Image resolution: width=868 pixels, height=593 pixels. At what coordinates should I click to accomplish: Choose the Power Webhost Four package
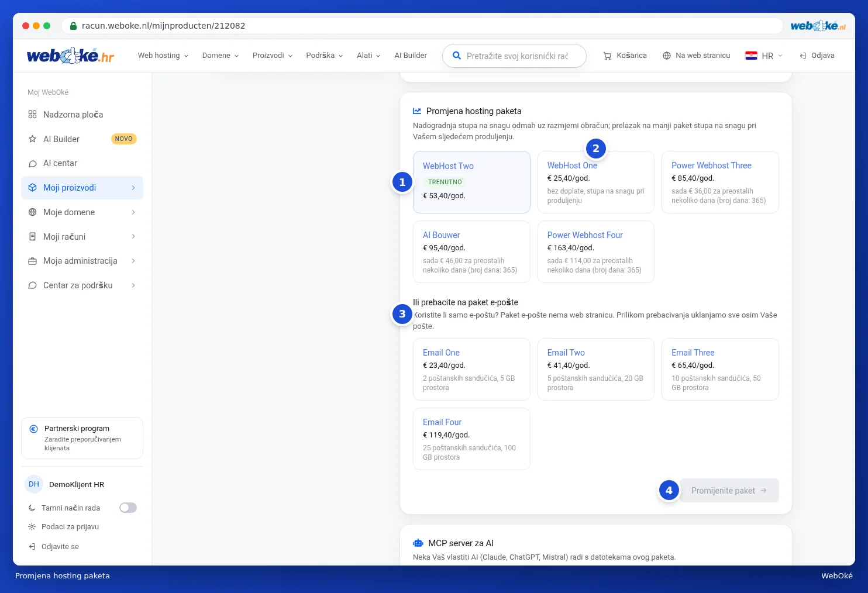(595, 252)
